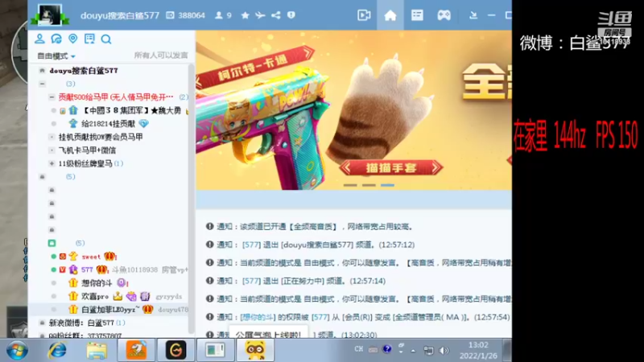Click the gold crown badge beside 欢喜pro

pos(118,296)
